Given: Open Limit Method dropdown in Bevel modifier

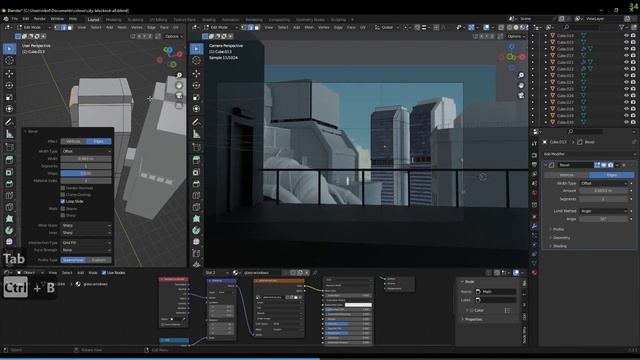Looking at the screenshot, I should point(604,211).
